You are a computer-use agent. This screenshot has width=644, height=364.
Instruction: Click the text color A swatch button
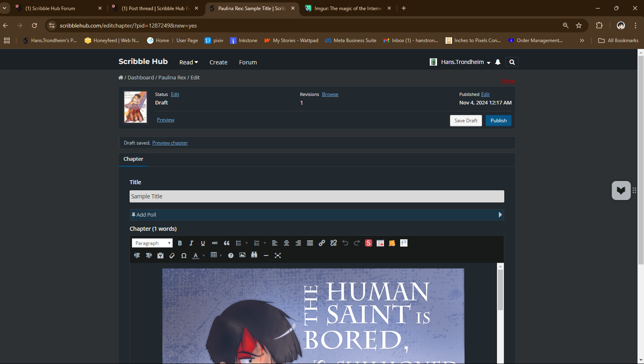(196, 255)
